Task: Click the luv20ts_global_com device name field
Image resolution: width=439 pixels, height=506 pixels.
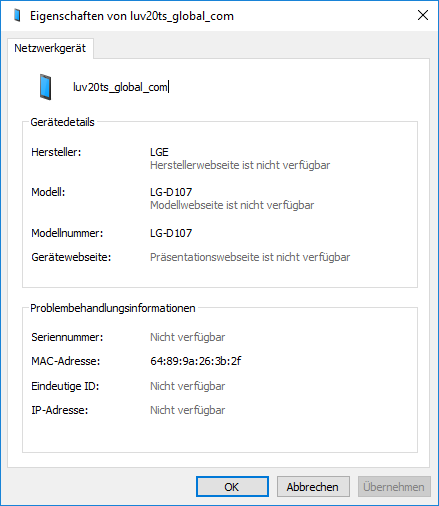Action: (121, 87)
